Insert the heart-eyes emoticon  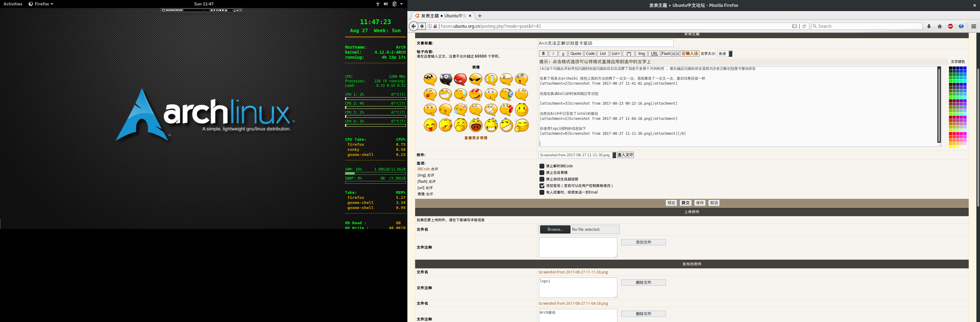[476, 94]
